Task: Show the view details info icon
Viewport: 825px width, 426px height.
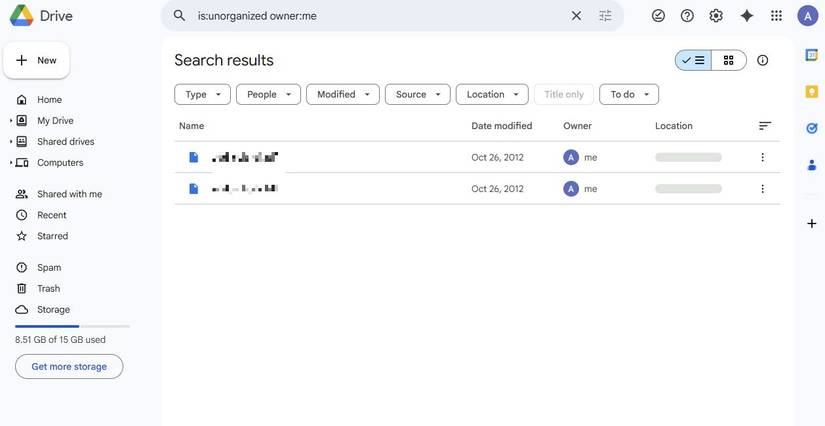Action: point(762,60)
